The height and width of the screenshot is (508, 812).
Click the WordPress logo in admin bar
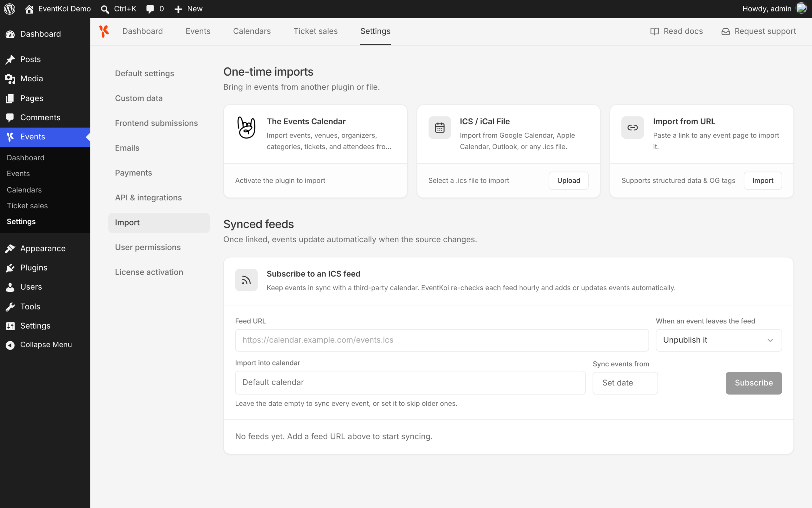pyautogui.click(x=10, y=9)
